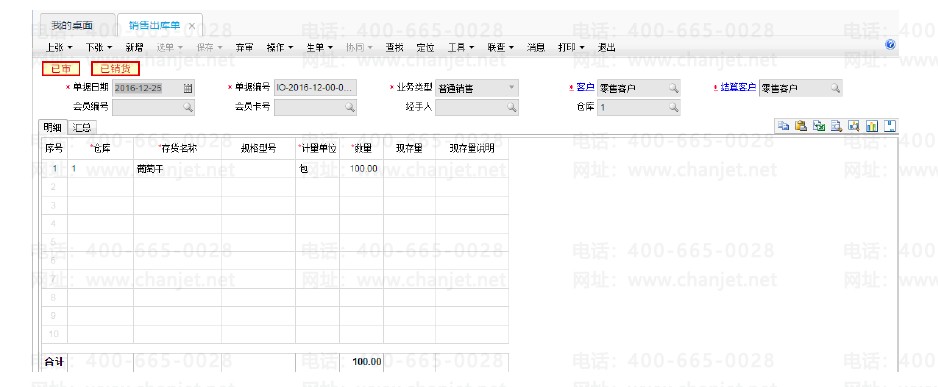Click the 退出 button in the toolbar

tap(606, 47)
